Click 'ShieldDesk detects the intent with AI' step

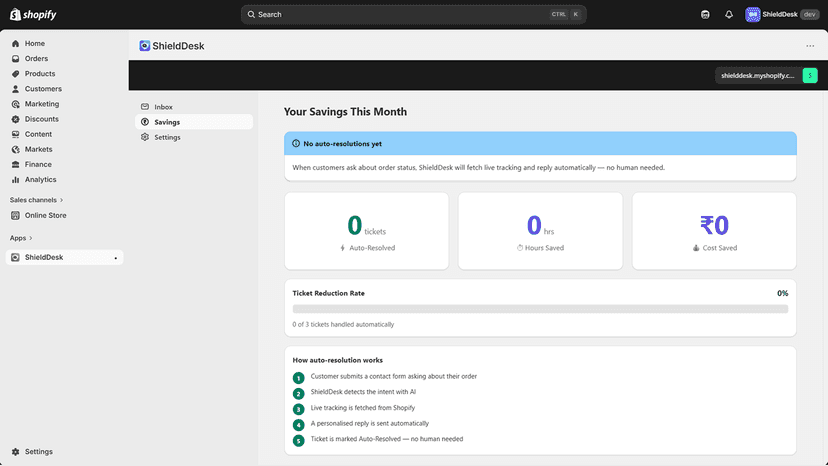363,392
